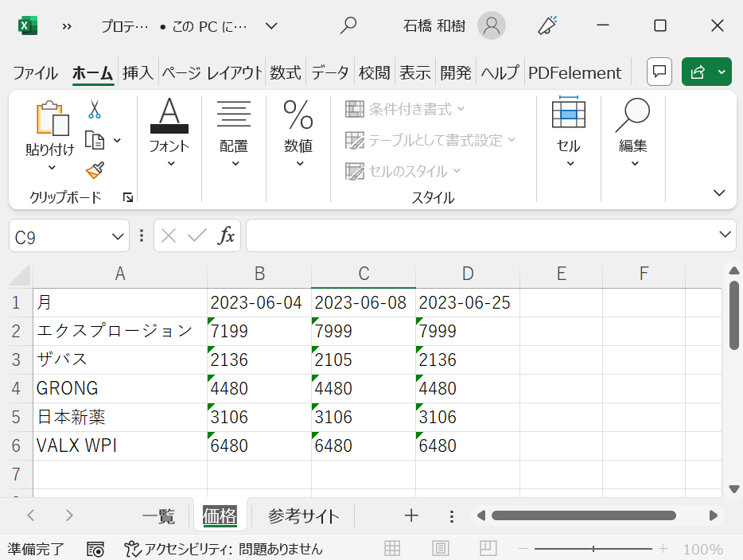Click the zoom slider handle
This screenshot has width=743, height=560.
[x=593, y=549]
